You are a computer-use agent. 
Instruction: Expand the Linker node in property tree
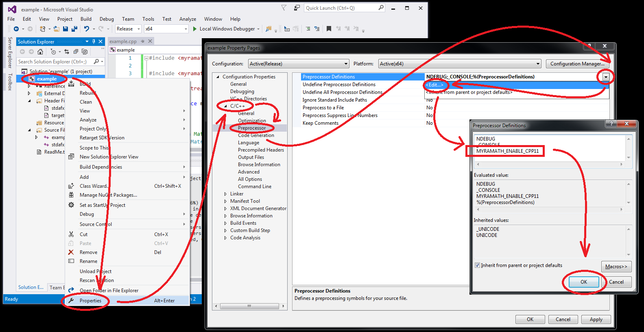(x=225, y=194)
